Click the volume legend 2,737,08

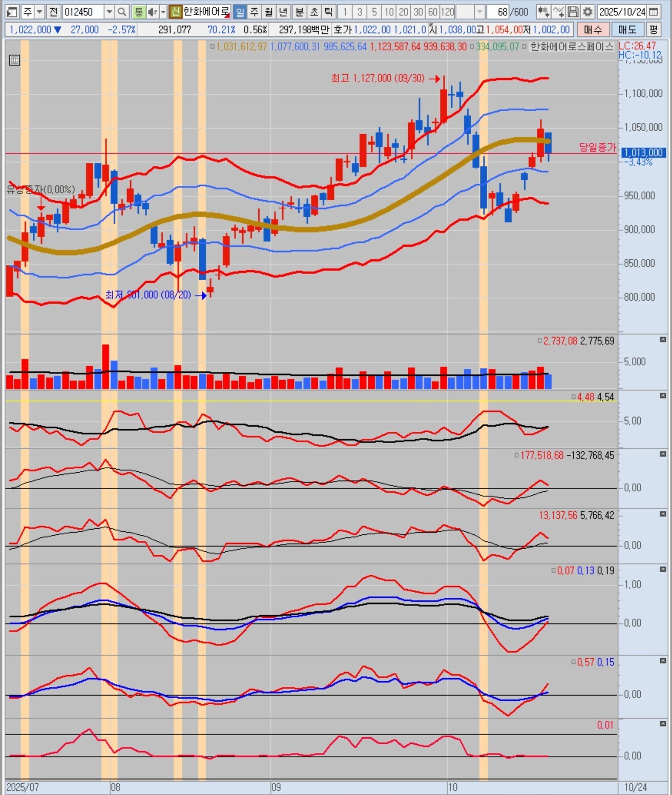pos(560,341)
